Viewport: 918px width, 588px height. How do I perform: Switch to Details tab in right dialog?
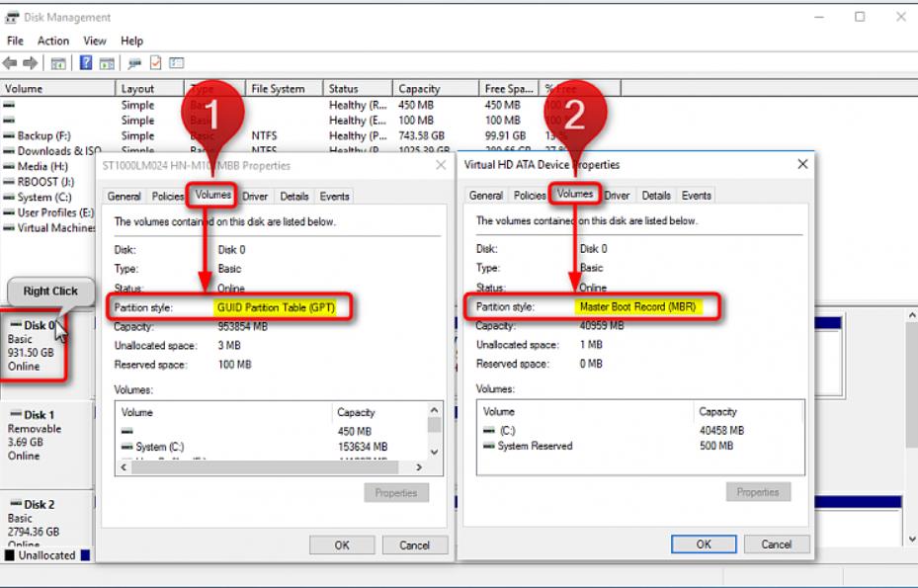[x=656, y=196]
